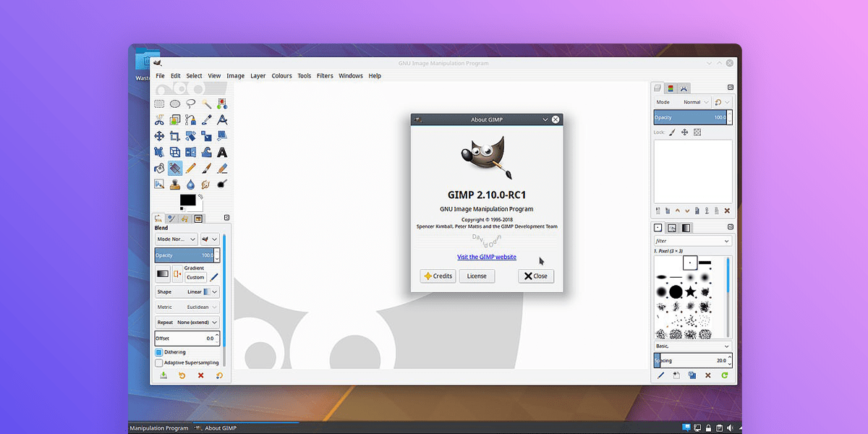This screenshot has height=434, width=868.
Task: Click the Custom gradient name button
Action: [195, 277]
